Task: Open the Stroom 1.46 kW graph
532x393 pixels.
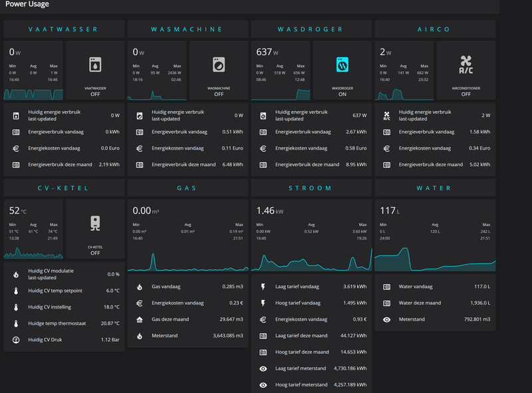Action: pyautogui.click(x=311, y=235)
